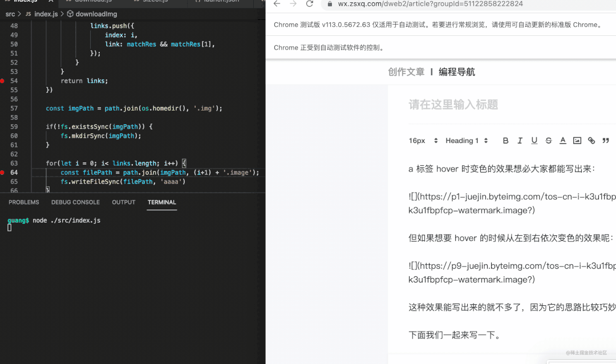616x364 pixels.
Task: Click the index.js breadcrumb segment
Action: pos(46,14)
